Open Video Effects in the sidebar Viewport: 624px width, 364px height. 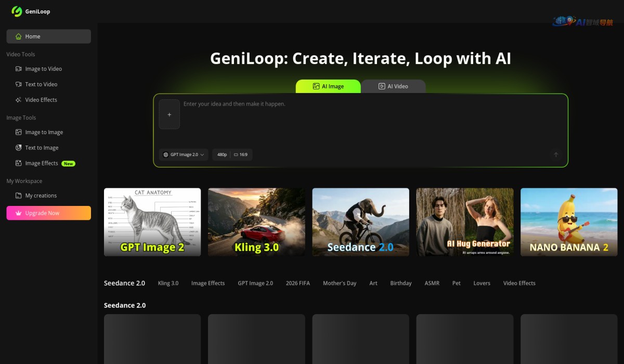tap(48, 100)
